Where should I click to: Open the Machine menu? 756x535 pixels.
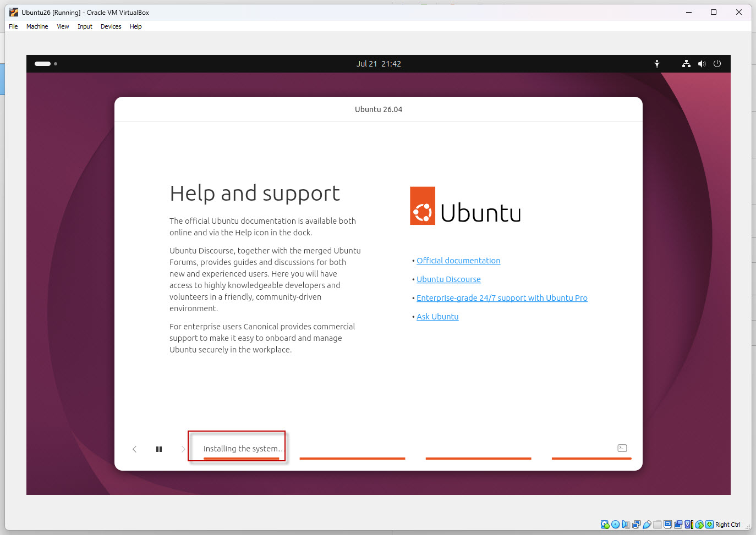tap(37, 26)
